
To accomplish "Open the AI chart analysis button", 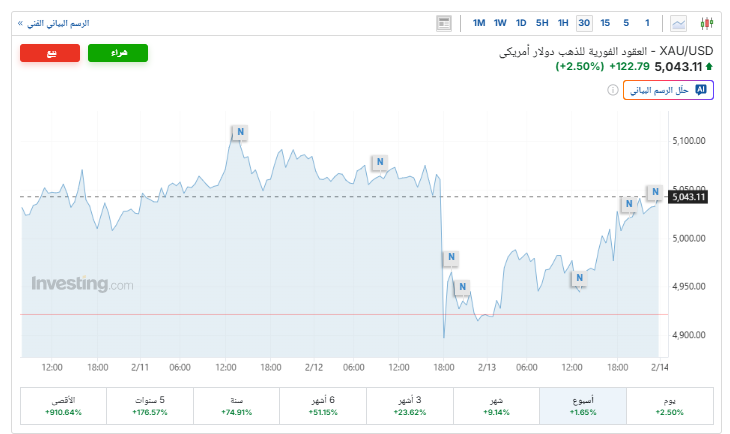I will tap(667, 90).
